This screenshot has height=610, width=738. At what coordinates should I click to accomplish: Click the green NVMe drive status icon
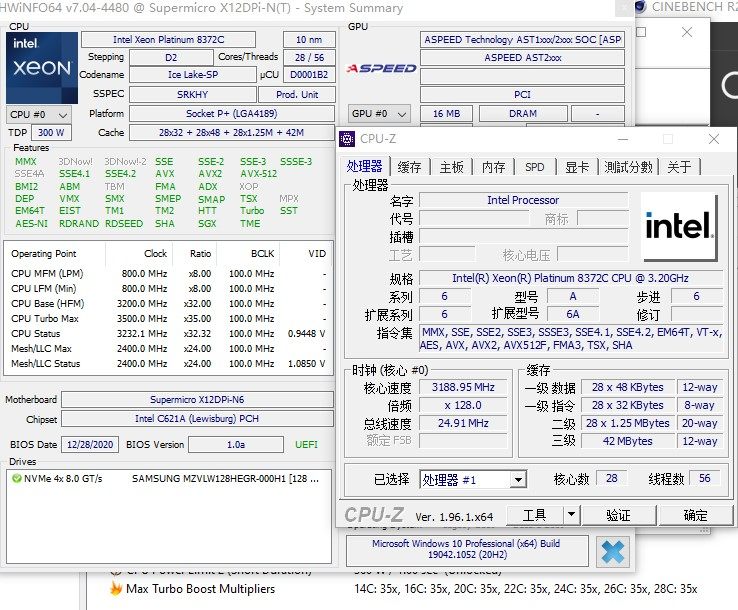(16, 479)
